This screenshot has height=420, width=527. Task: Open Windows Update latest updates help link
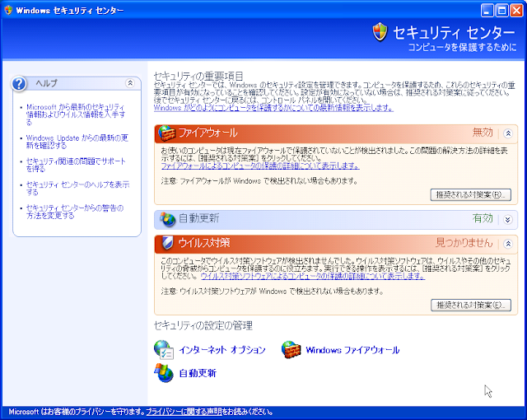click(77, 142)
